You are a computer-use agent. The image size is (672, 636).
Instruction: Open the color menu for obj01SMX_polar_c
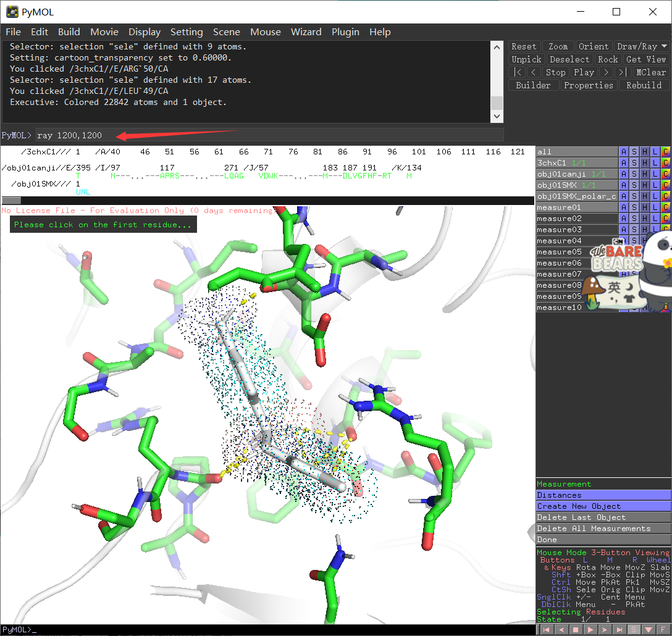(x=665, y=196)
